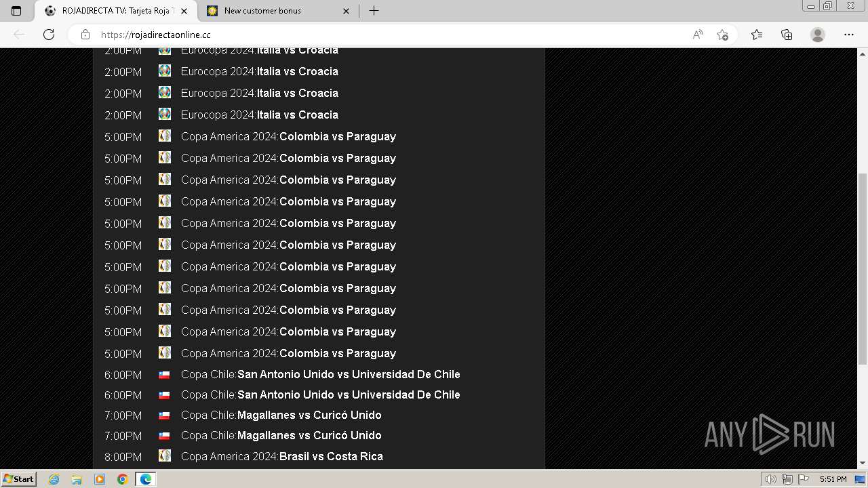Refresh the current page
The image size is (868, 488).
49,35
